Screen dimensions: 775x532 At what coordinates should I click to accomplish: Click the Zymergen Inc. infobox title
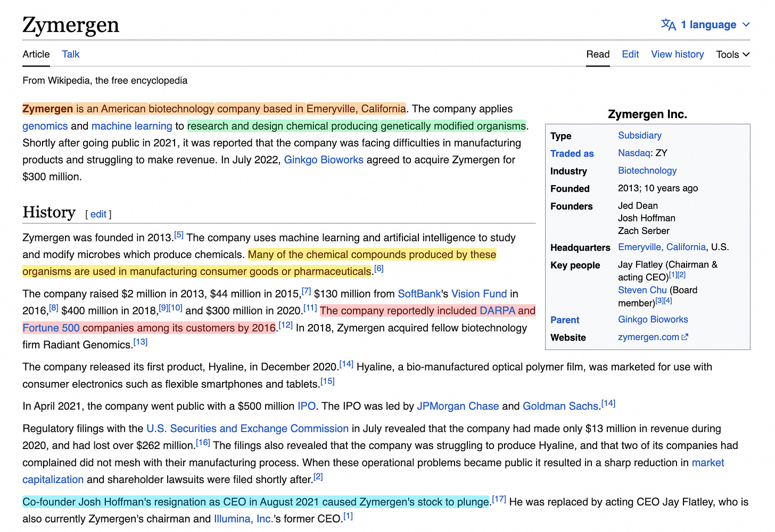pos(647,114)
